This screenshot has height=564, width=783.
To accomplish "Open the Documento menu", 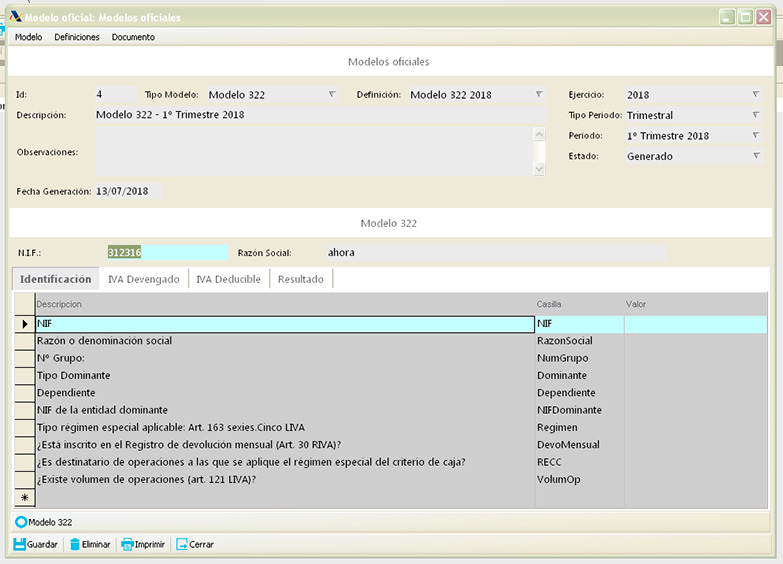I will point(133,37).
